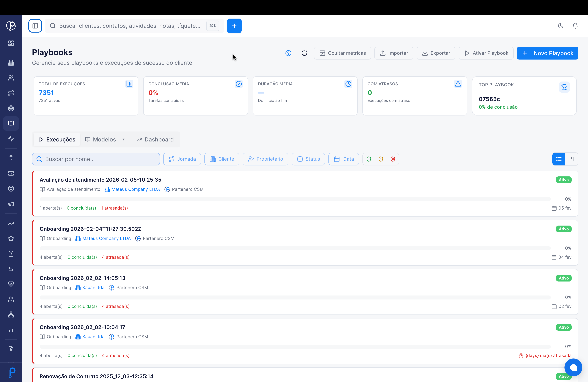Click the Conclusão Média check icon

(239, 84)
